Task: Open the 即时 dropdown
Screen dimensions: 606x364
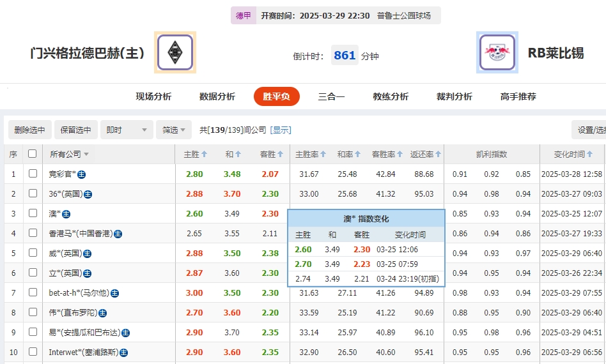Action: [x=127, y=130]
